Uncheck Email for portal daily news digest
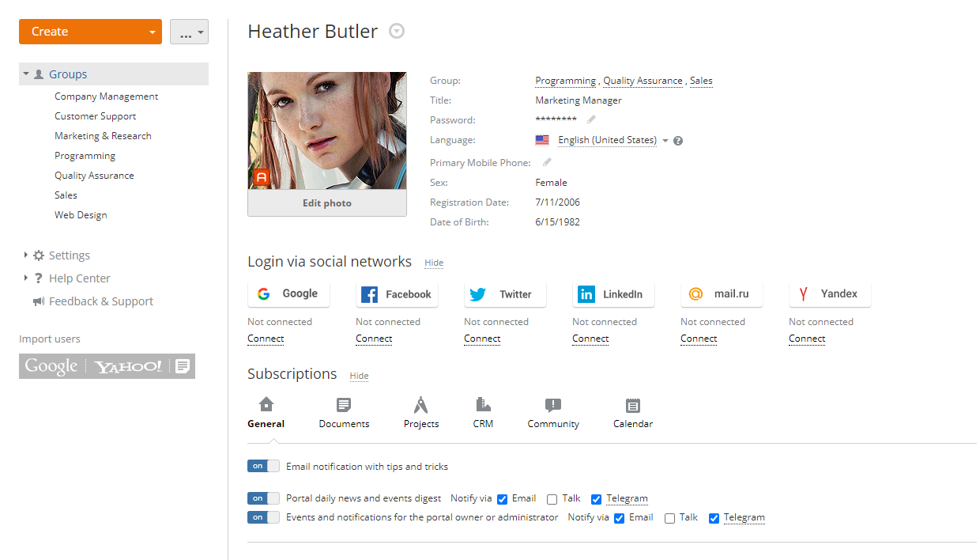Image resolution: width=980 pixels, height=560 pixels. (x=503, y=499)
